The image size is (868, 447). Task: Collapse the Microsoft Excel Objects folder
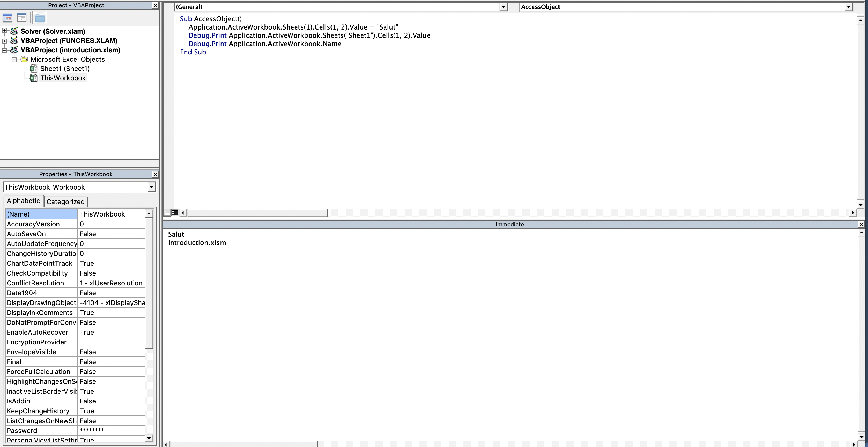(14, 60)
